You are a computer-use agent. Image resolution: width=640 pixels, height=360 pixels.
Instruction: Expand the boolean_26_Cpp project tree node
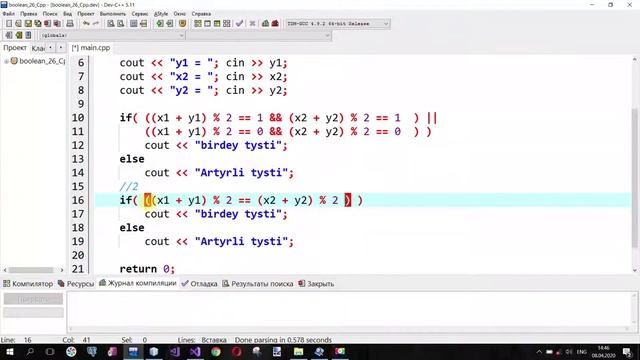6,61
